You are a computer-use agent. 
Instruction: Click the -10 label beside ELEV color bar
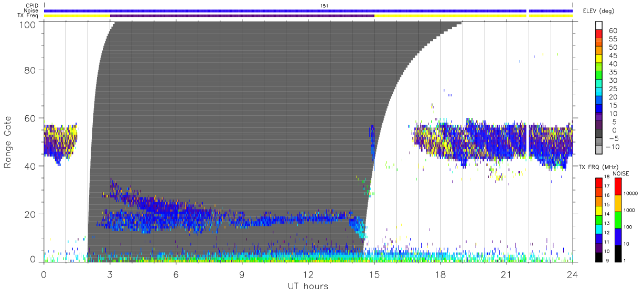coord(611,147)
